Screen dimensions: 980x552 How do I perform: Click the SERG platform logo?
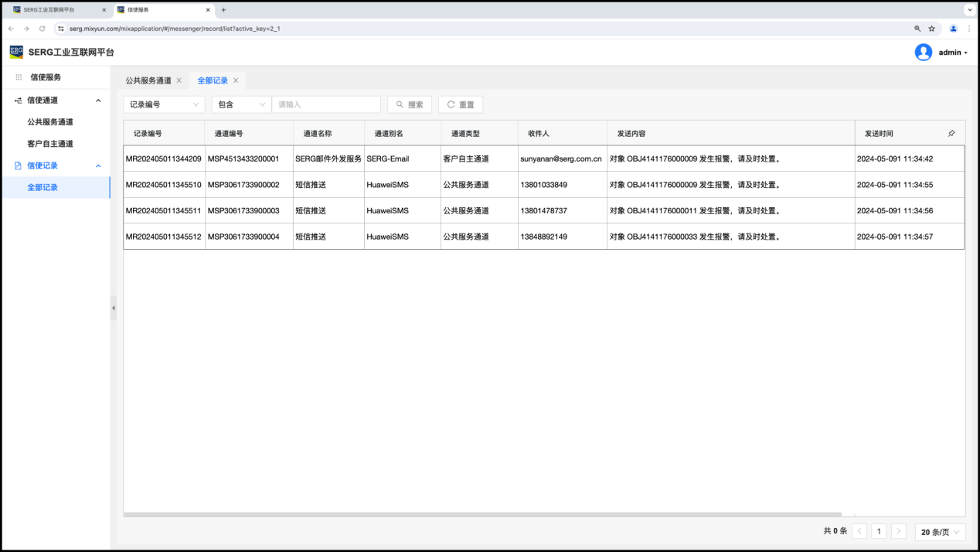[16, 53]
